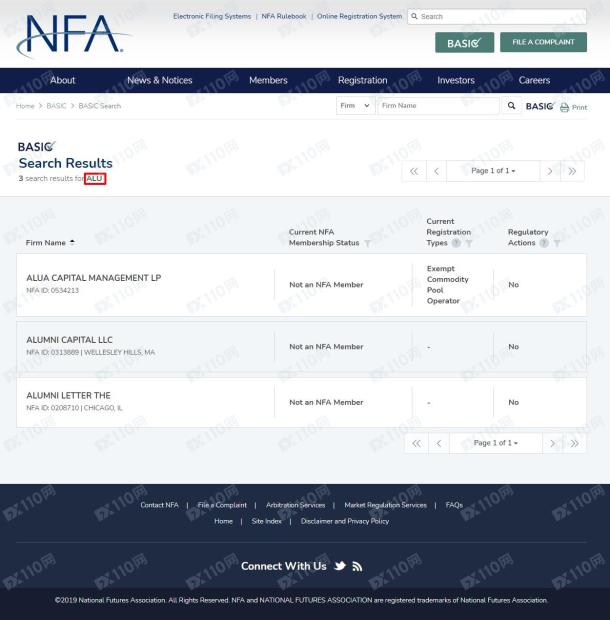Open the News & Notices menu
This screenshot has width=610, height=620.
coord(160,80)
